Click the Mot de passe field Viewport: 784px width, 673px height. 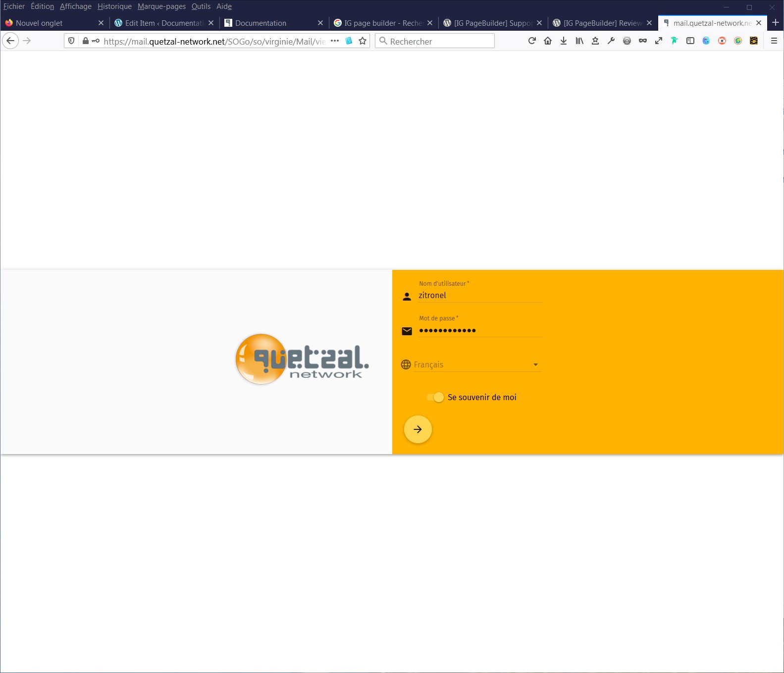(x=480, y=330)
